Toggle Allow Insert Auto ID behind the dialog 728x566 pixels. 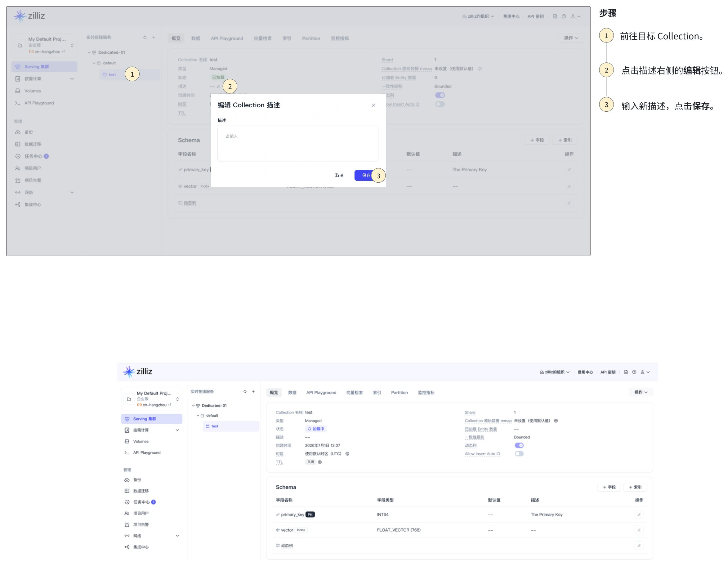440,104
